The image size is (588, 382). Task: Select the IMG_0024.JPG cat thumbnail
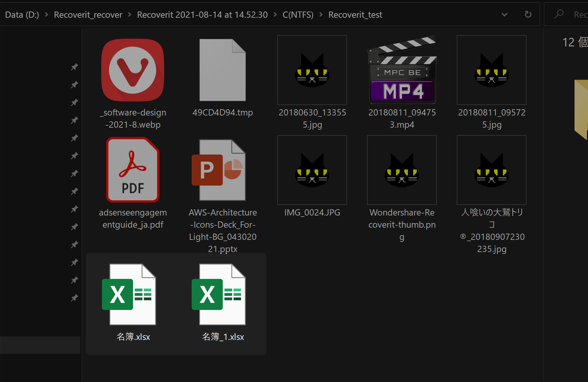[x=312, y=170]
